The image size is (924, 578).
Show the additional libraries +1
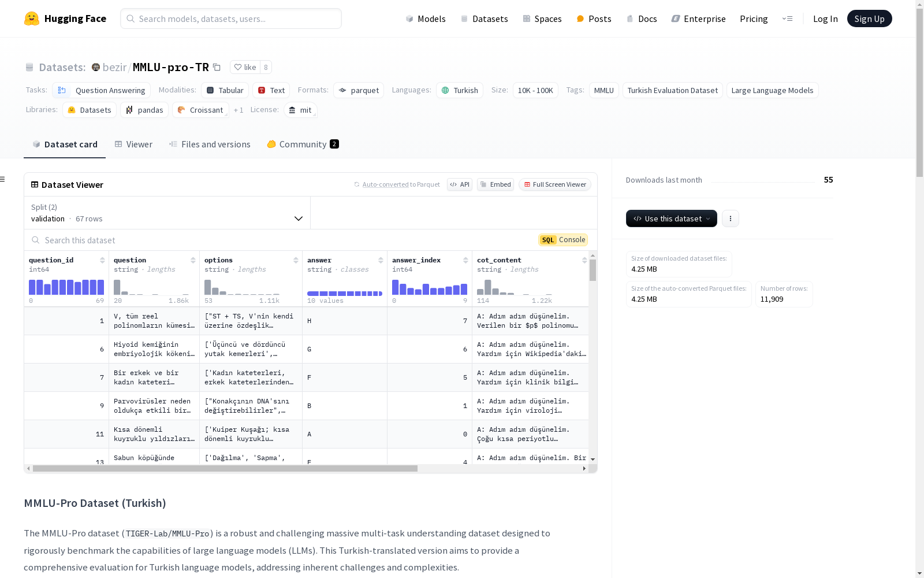(239, 110)
